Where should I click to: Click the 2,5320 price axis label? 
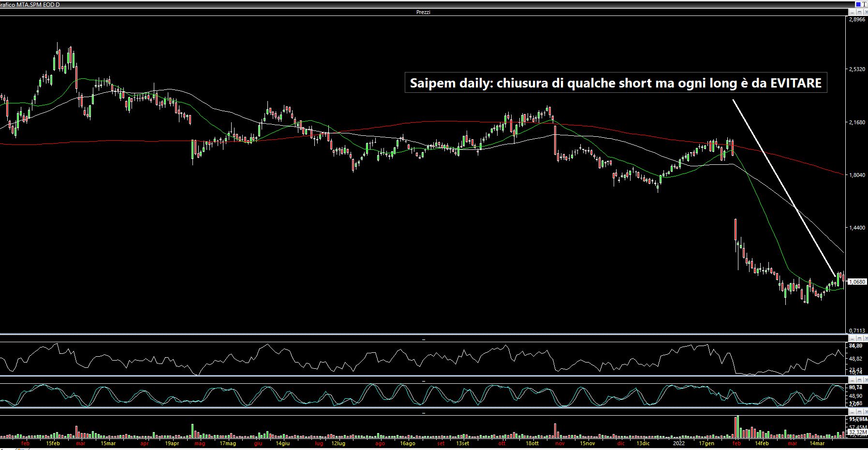(x=857, y=70)
